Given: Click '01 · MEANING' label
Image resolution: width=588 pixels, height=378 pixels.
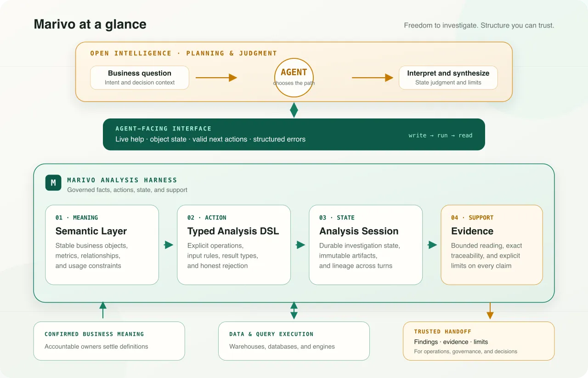Looking at the screenshot, I should pyautogui.click(x=77, y=218).
